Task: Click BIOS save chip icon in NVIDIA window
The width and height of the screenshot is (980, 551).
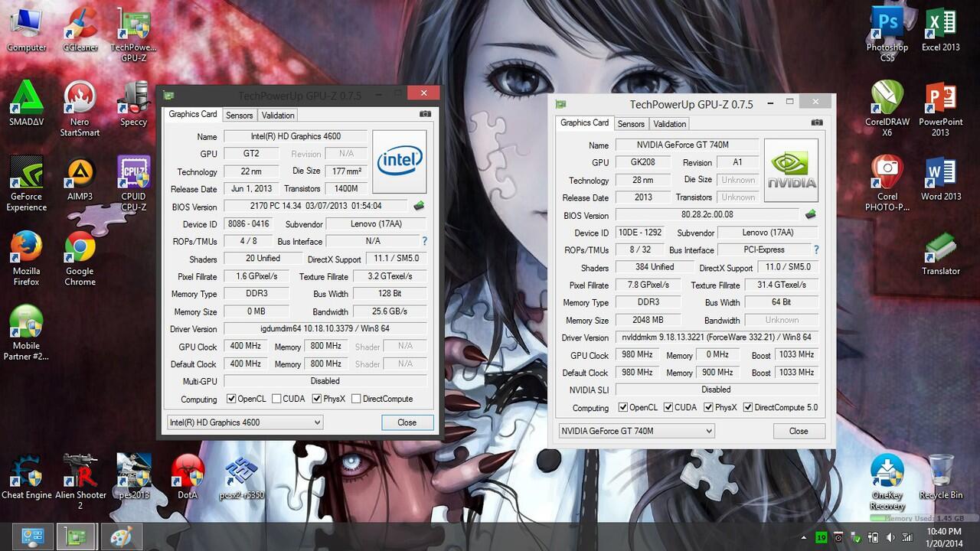Action: click(x=810, y=215)
